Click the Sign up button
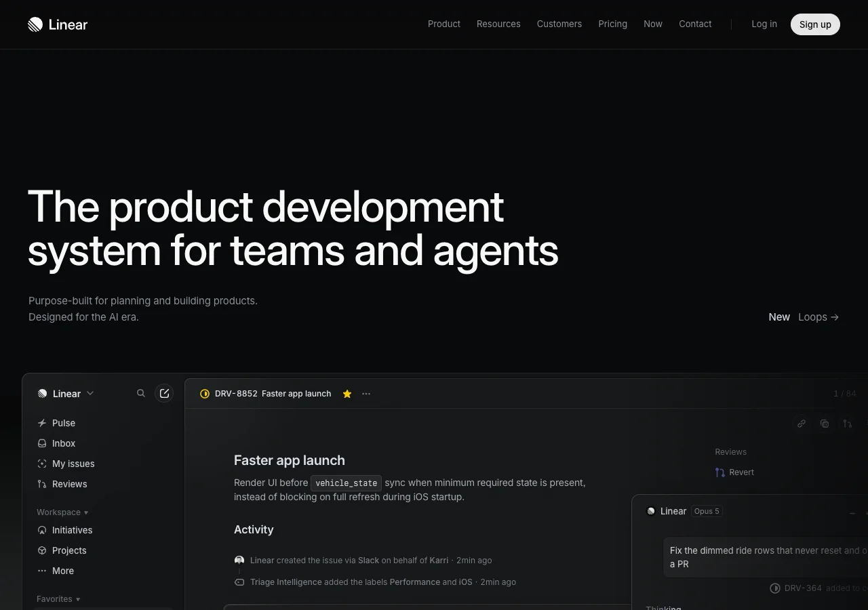The width and height of the screenshot is (868, 610). pos(815,24)
